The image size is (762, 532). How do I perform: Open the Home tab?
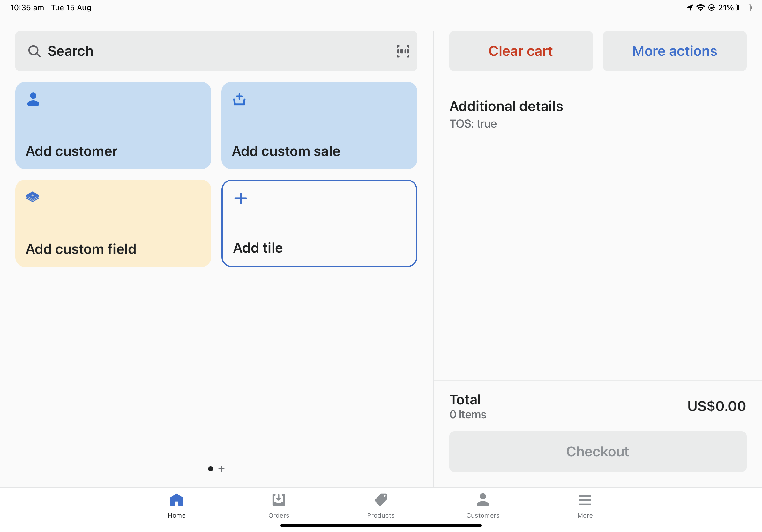click(176, 506)
